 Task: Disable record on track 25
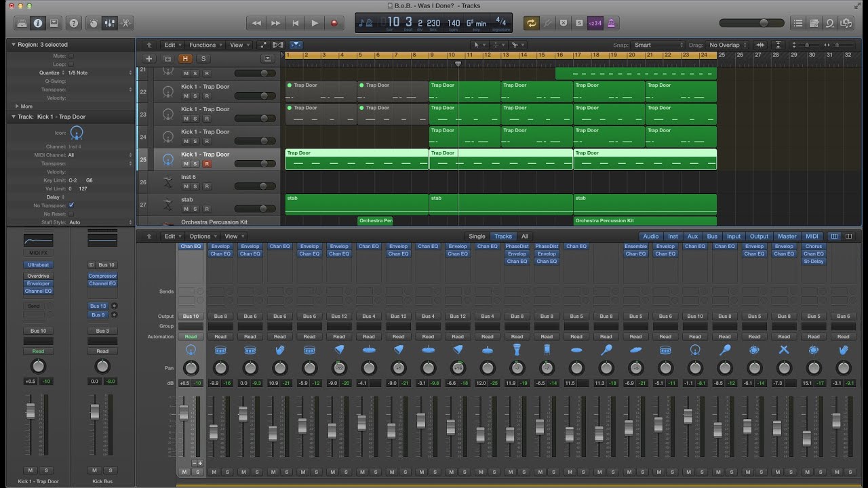[207, 163]
